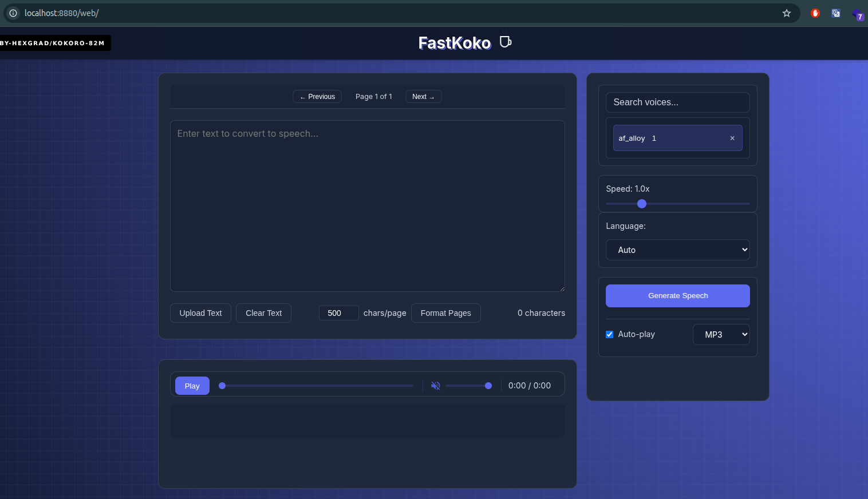Open the translate extension icon
The width and height of the screenshot is (868, 499).
tap(836, 13)
